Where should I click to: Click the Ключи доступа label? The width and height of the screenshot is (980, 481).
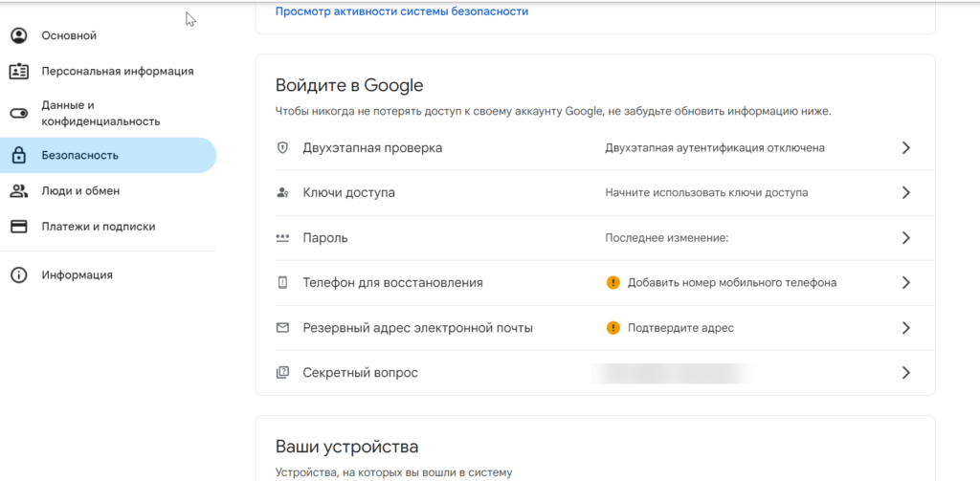[348, 193]
